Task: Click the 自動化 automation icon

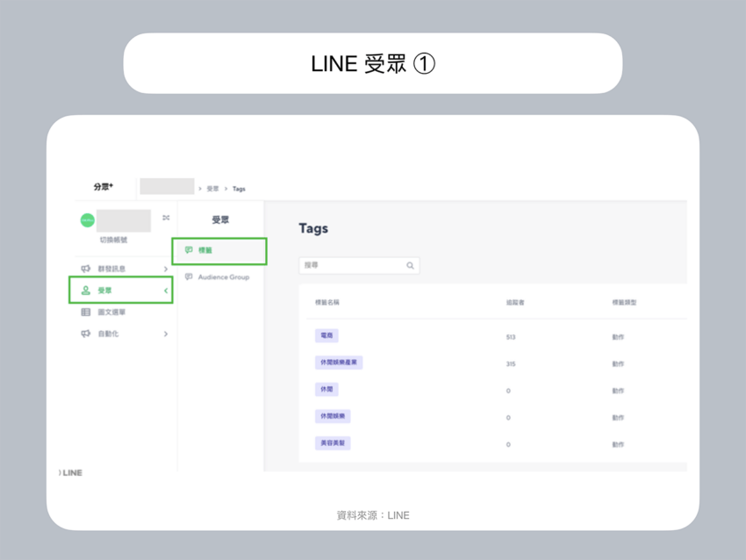Action: pyautogui.click(x=85, y=334)
